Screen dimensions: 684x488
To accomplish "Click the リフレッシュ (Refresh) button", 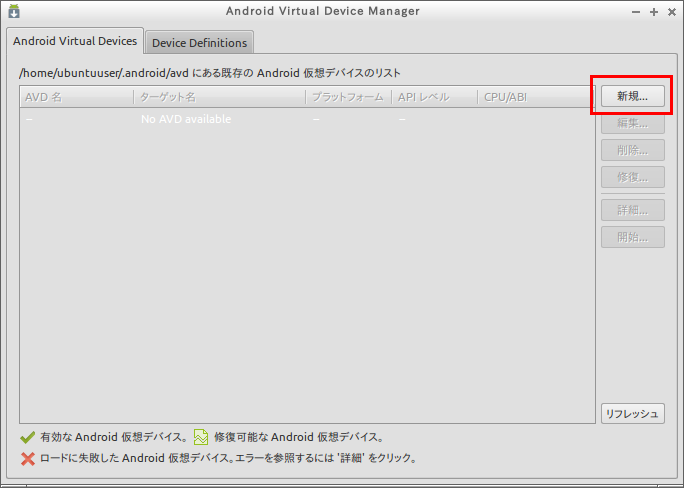I will [633, 413].
